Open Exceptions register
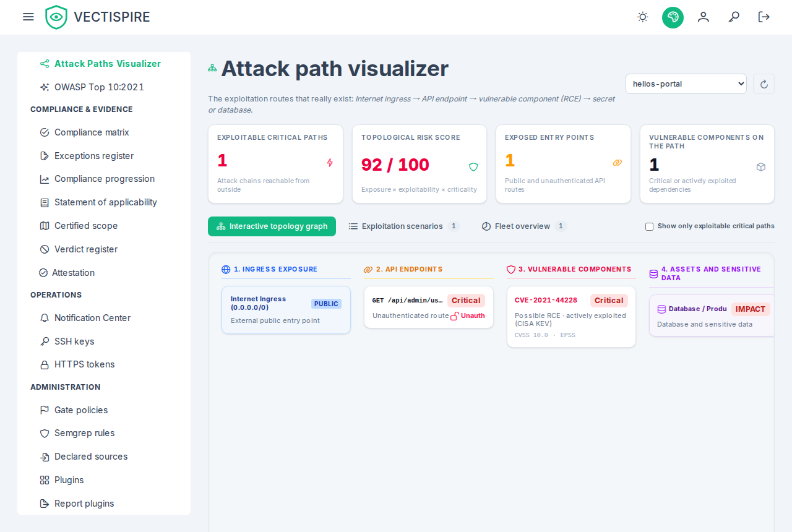The height and width of the screenshot is (532, 792). coord(104,156)
